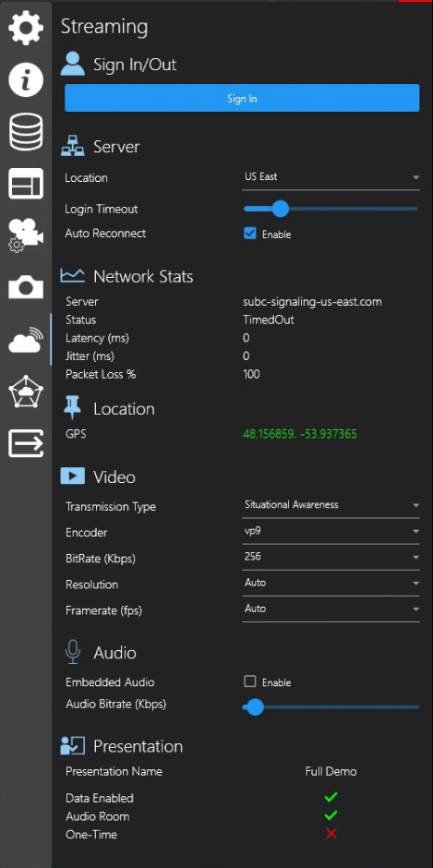The height and width of the screenshot is (868, 433).
Task: Enable the Embedded Audio checkbox
Action: tap(249, 681)
